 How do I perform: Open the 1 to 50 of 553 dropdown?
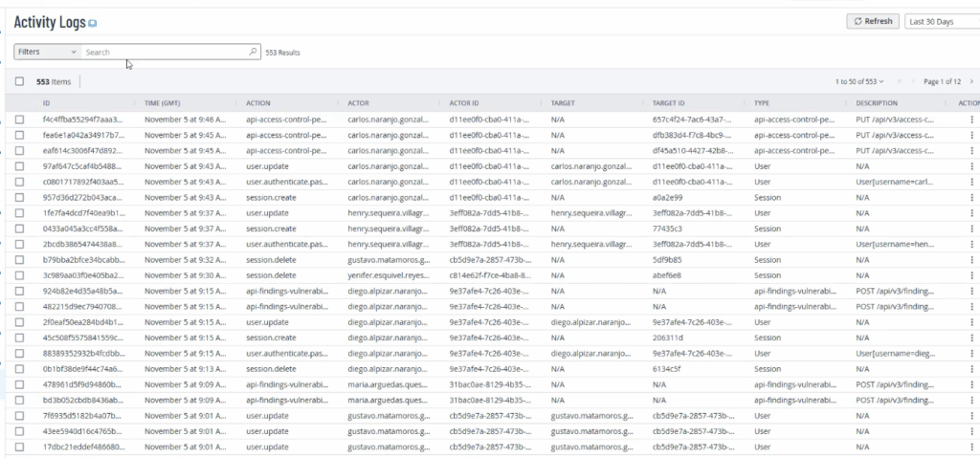[859, 81]
